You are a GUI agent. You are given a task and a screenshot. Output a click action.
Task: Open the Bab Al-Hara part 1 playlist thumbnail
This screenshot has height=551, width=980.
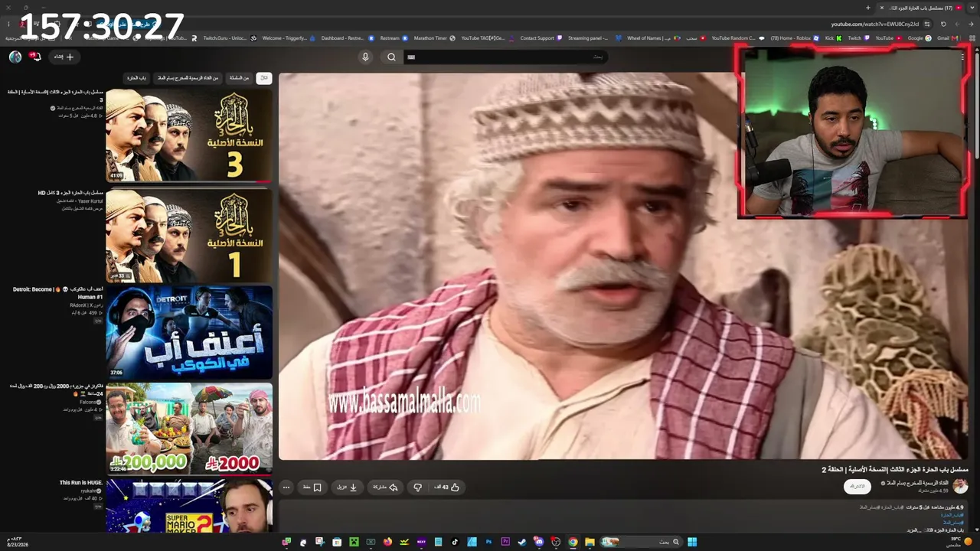189,235
